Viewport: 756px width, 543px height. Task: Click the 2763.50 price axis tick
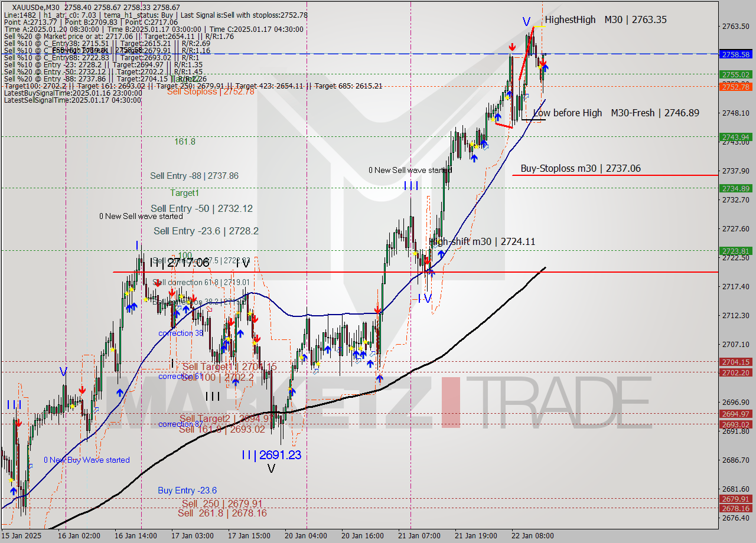tap(735, 26)
